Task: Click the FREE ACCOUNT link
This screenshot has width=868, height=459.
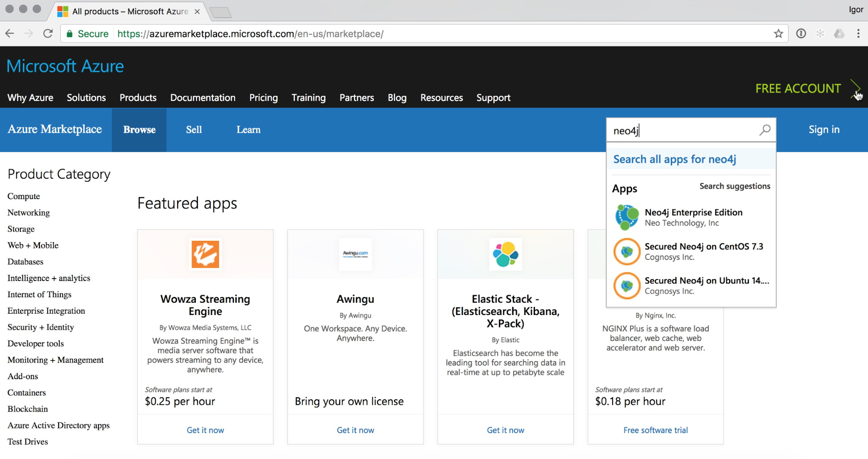Action: tap(798, 89)
